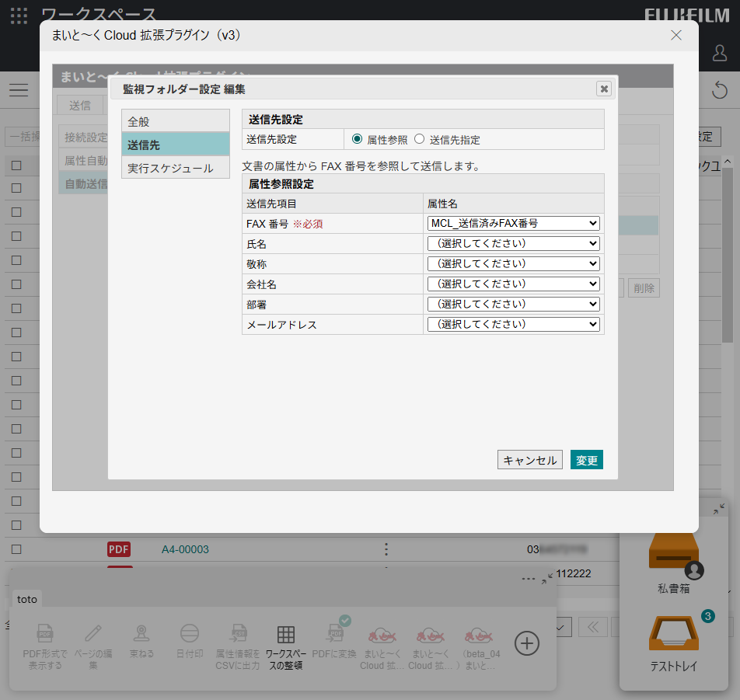This screenshot has height=700, width=740.
Task: Click the PDF icon for A4-00003
Action: point(119,549)
